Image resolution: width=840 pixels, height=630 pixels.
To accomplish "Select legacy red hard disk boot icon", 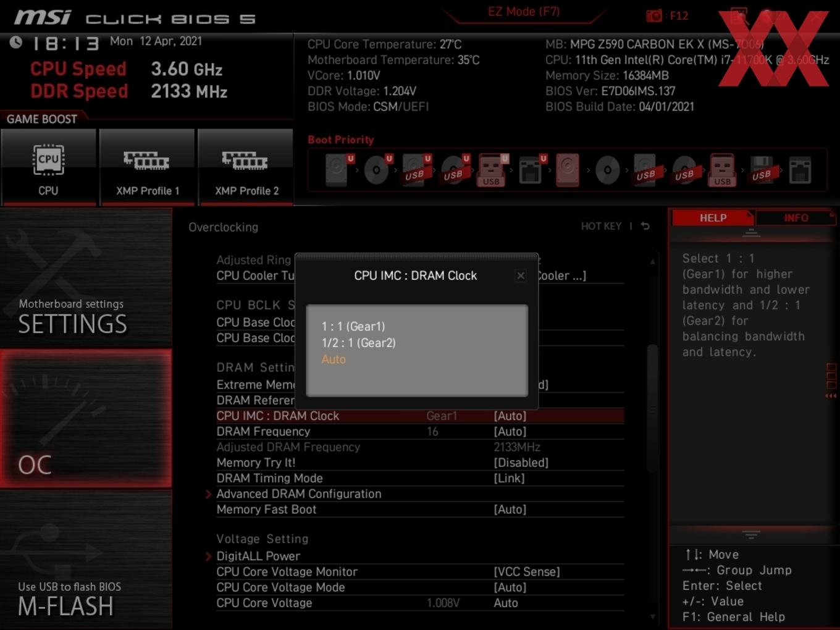I will 568,170.
